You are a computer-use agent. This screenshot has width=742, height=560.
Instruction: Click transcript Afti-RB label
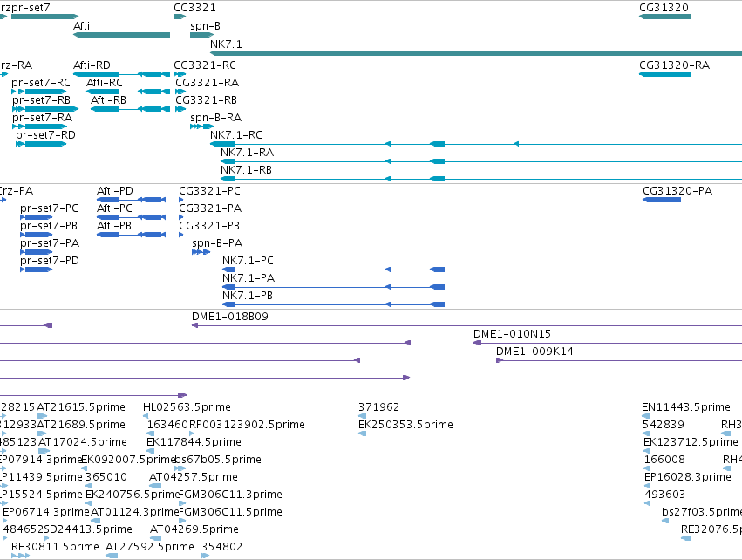click(108, 100)
